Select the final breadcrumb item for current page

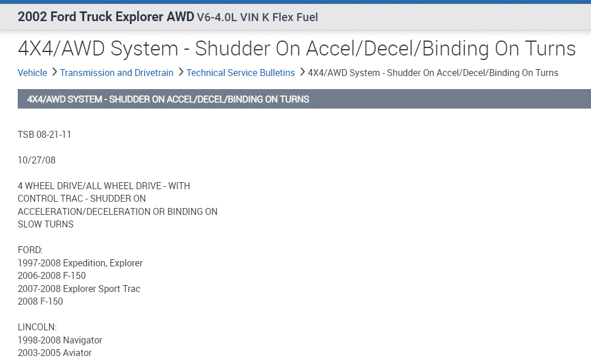433,73
